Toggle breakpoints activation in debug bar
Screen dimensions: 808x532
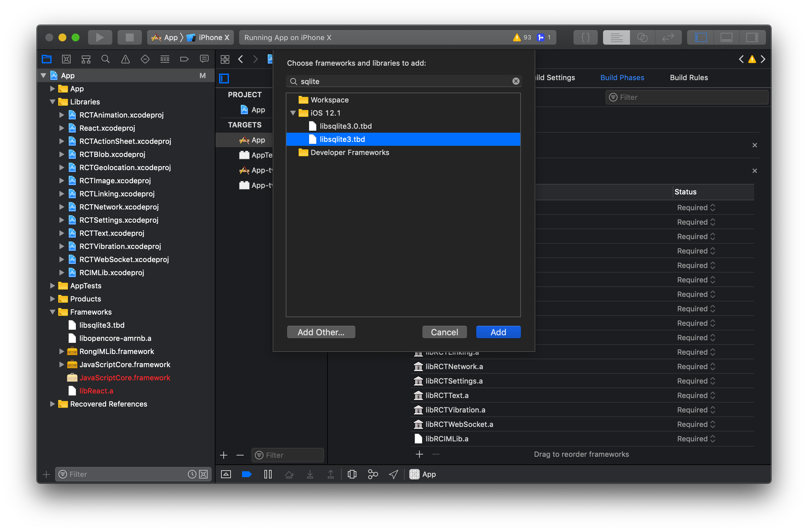pyautogui.click(x=246, y=474)
